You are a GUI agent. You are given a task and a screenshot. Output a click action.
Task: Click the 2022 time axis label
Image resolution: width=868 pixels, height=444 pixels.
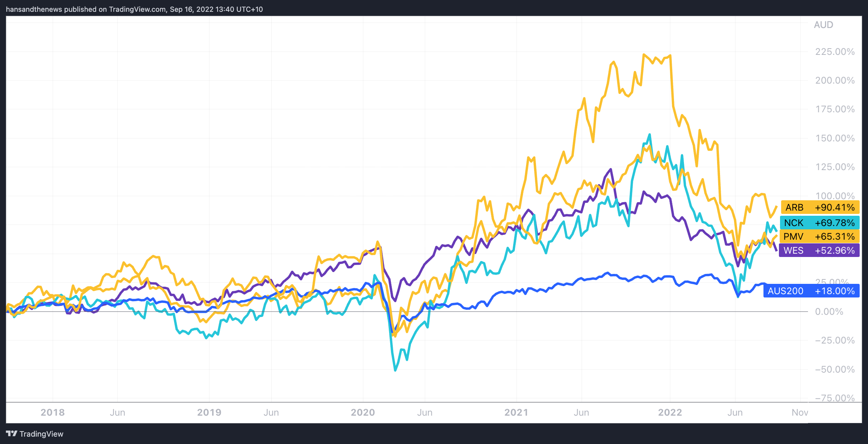point(670,412)
